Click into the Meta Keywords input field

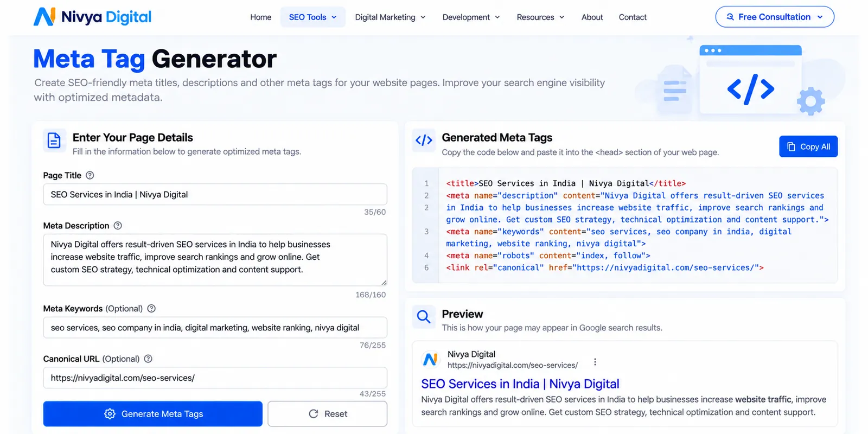[x=215, y=328]
